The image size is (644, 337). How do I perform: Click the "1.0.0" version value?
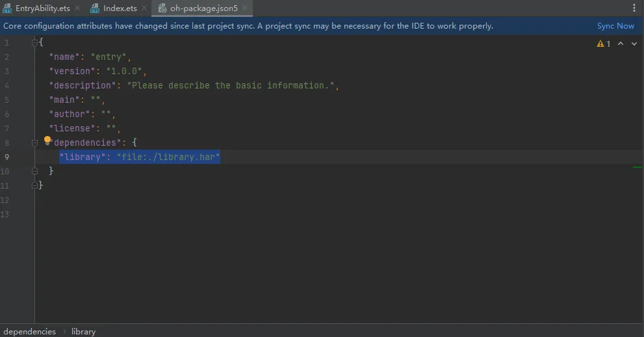tap(124, 71)
